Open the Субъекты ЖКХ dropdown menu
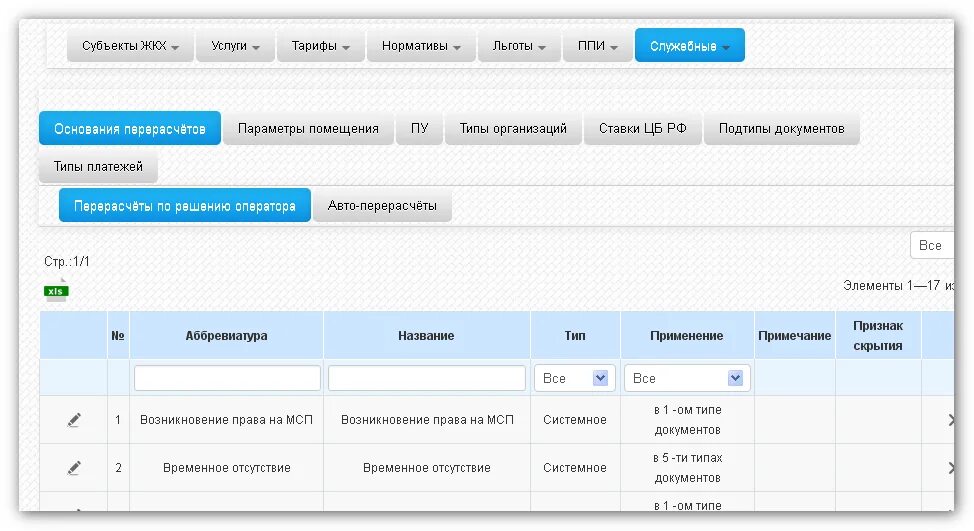The height and width of the screenshot is (531, 974). pyautogui.click(x=130, y=46)
